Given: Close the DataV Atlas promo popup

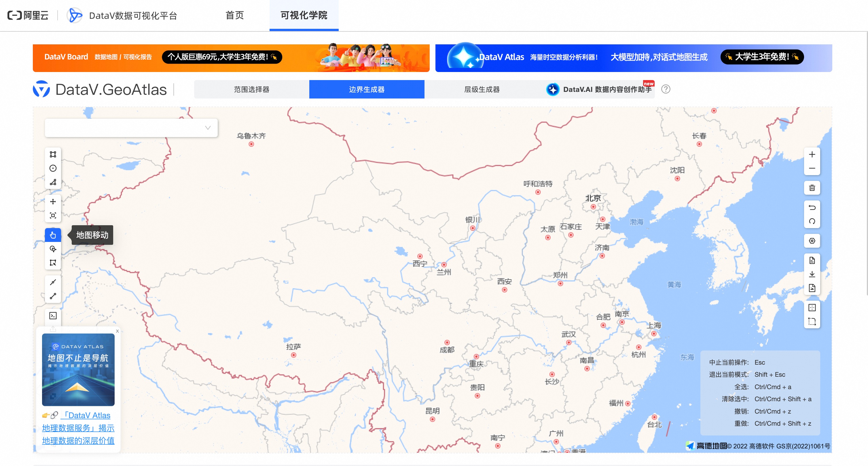Looking at the screenshot, I should 117,331.
